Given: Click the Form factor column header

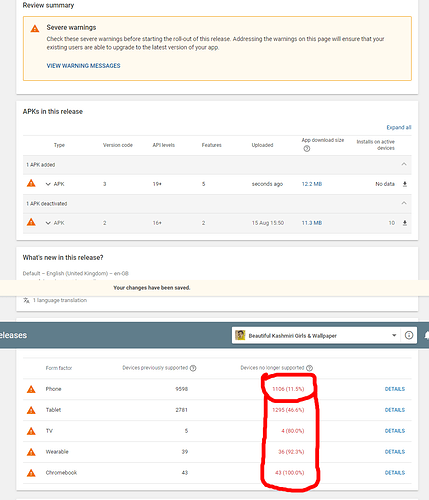Looking at the screenshot, I should coord(59,368).
